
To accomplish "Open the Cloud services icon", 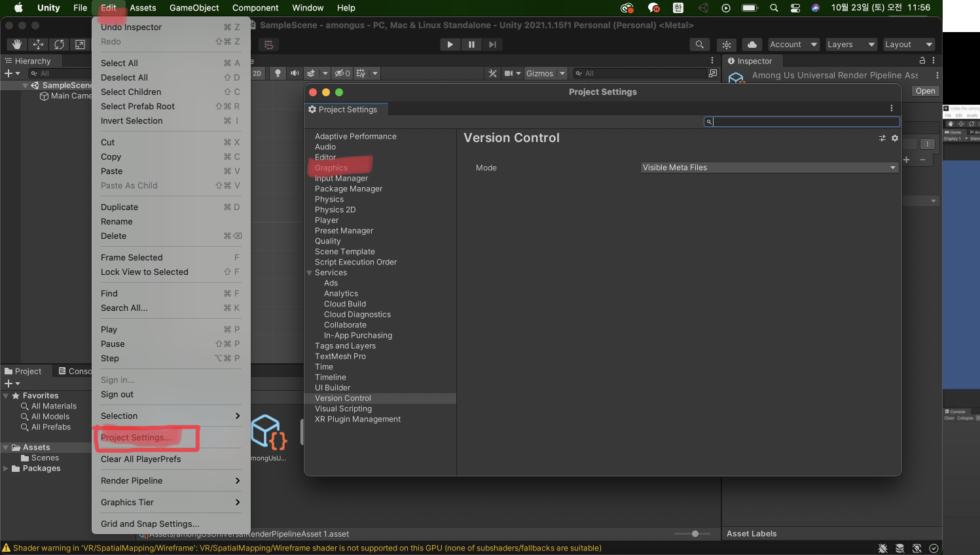I will 752,45.
